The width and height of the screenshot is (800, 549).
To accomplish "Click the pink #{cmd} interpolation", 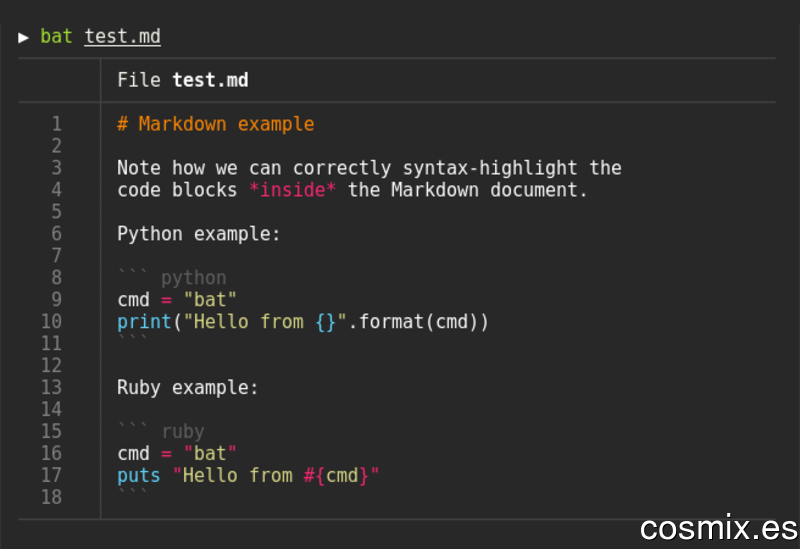I will [336, 476].
